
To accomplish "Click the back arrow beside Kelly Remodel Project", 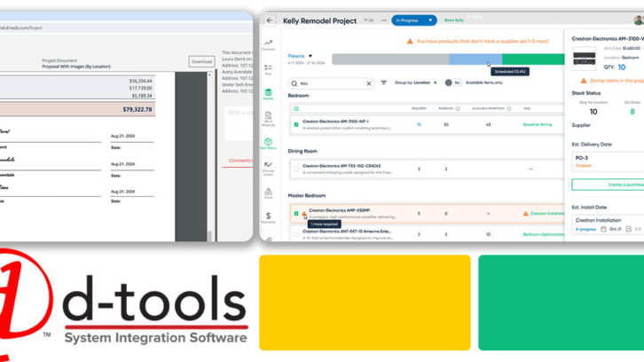I will (270, 20).
